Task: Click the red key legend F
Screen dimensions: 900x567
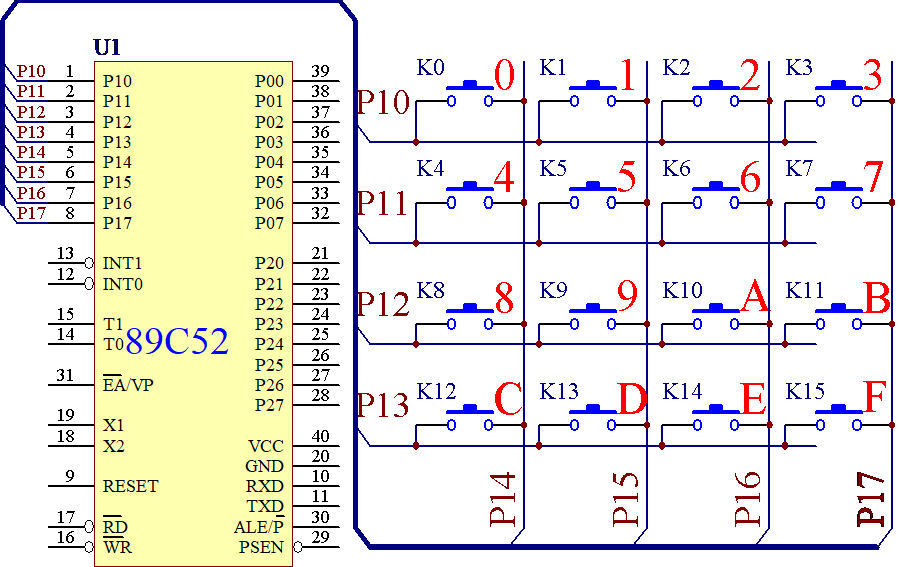Action: pos(875,397)
